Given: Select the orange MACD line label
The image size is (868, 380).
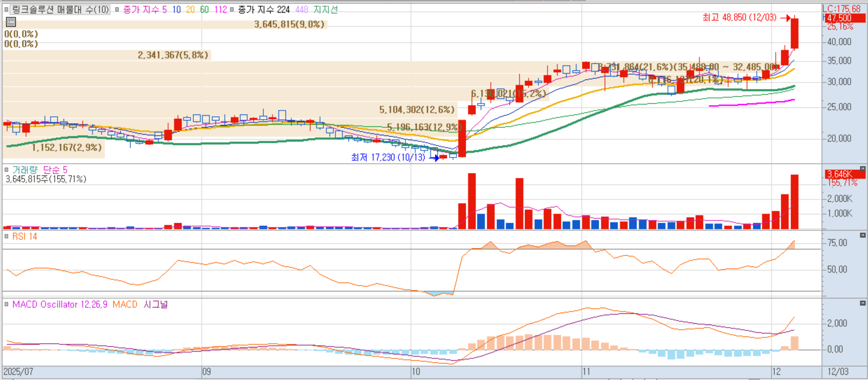Looking at the screenshot, I should coord(125,304).
